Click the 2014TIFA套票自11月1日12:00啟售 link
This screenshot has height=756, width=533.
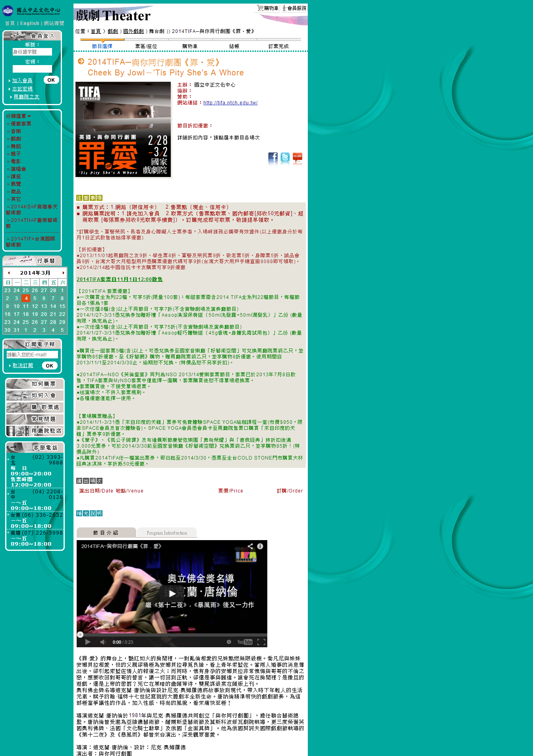point(120,279)
